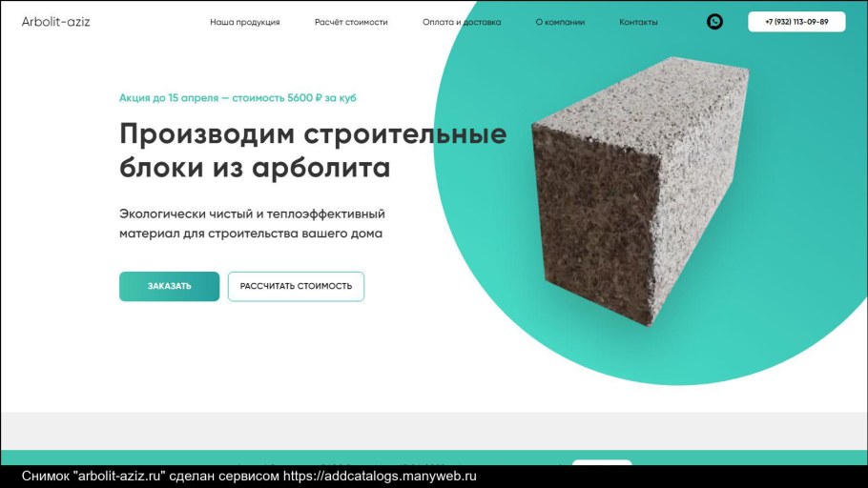
Task: Click the РАССЧИТАТЬ СТОИМОСТЬ button
Action: (x=296, y=286)
